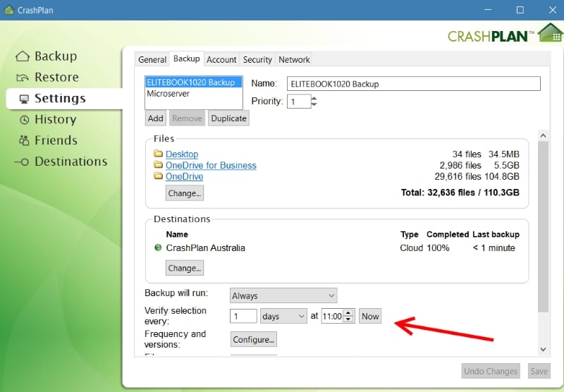Click the Remove backup set button
This screenshot has height=392, width=564.
pos(187,118)
